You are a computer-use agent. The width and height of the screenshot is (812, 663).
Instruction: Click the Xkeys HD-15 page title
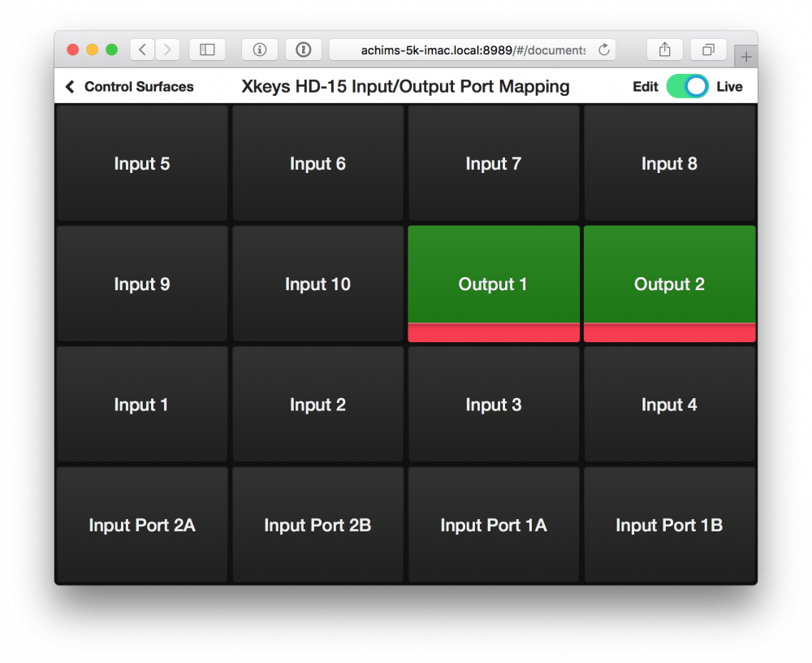(x=405, y=86)
